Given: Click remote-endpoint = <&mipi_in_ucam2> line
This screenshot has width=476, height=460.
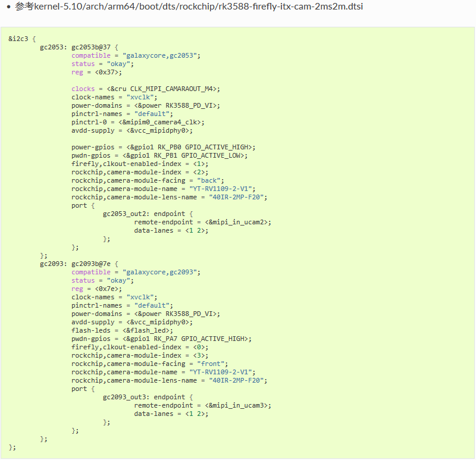Looking at the screenshot, I should (x=202, y=222).
